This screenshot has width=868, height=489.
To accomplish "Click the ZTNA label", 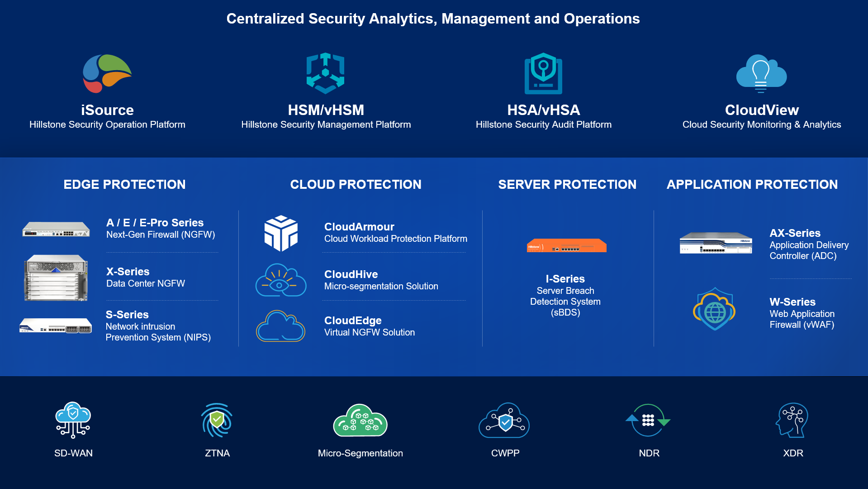I will click(217, 453).
